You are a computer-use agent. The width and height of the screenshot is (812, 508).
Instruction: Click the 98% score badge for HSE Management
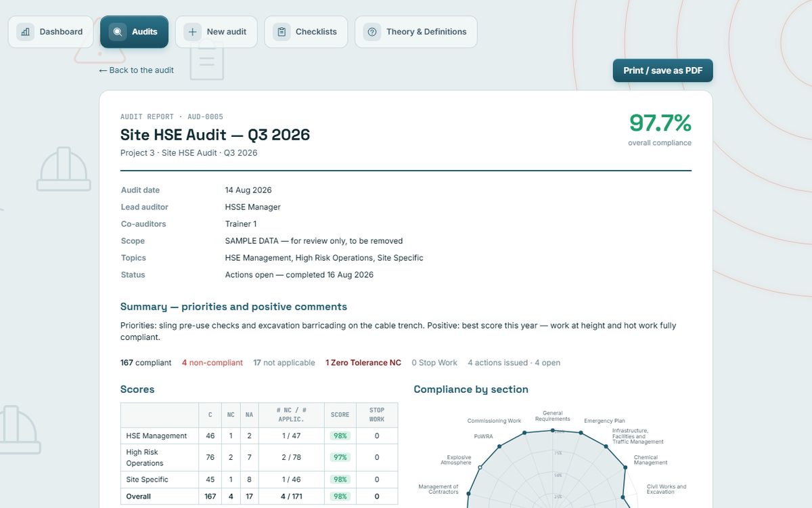[340, 436]
